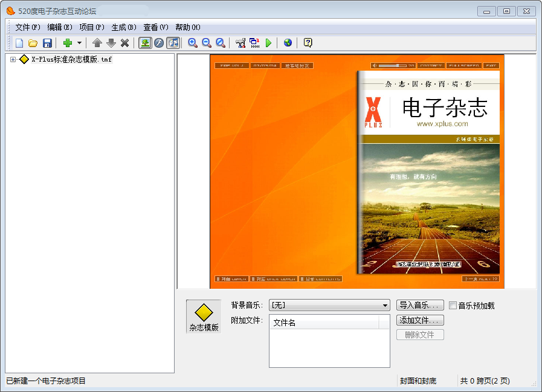Viewport: 542px width, 392px height.
Task: Expand the X-Plus标准杂志模版.tmf tree node
Action: coord(13,59)
